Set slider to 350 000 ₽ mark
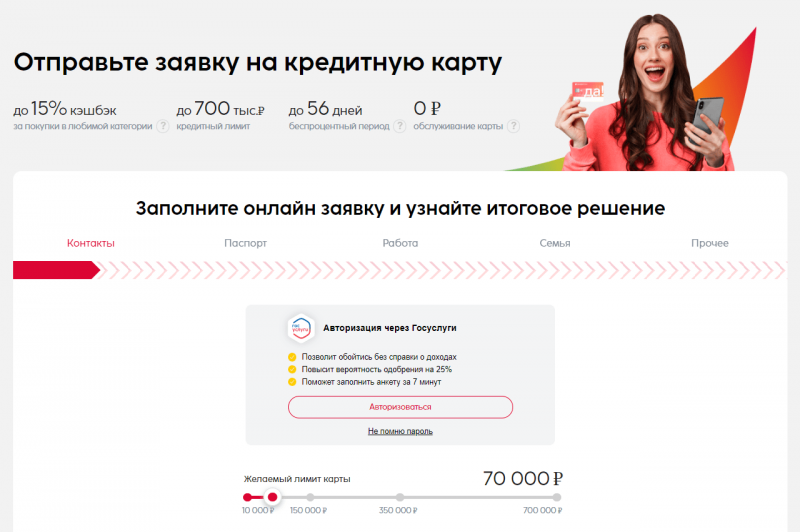 pyautogui.click(x=399, y=497)
